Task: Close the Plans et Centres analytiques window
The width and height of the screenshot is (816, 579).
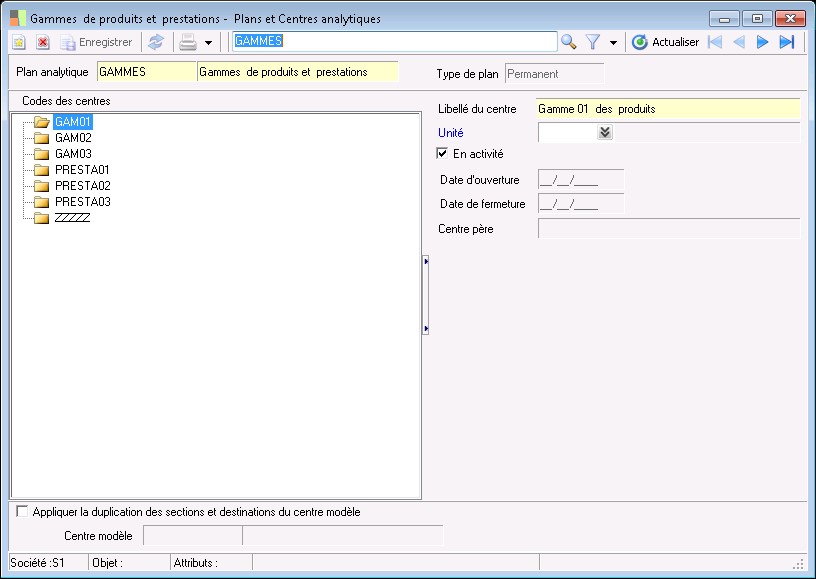Action: click(x=790, y=19)
